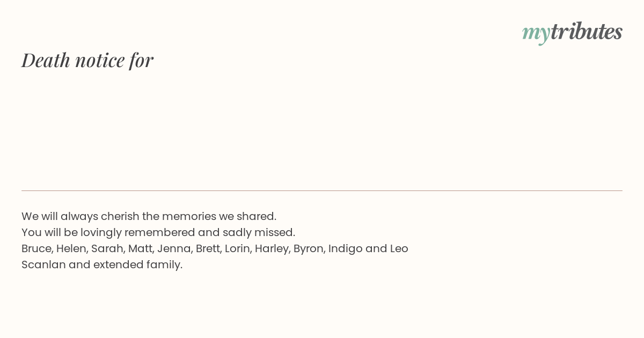Image resolution: width=644 pixels, height=338 pixels.
Task: Click "You will be lovingly remembered" line
Action: coord(158,232)
